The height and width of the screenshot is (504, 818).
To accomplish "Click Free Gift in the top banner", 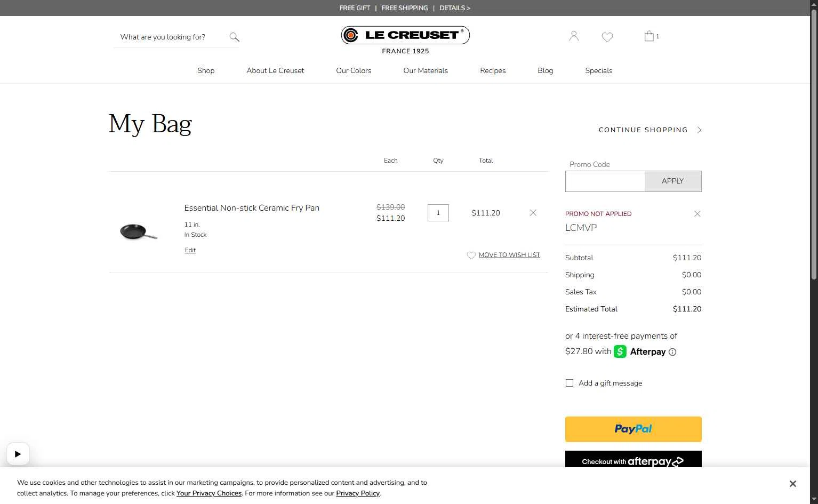I will pyautogui.click(x=355, y=8).
